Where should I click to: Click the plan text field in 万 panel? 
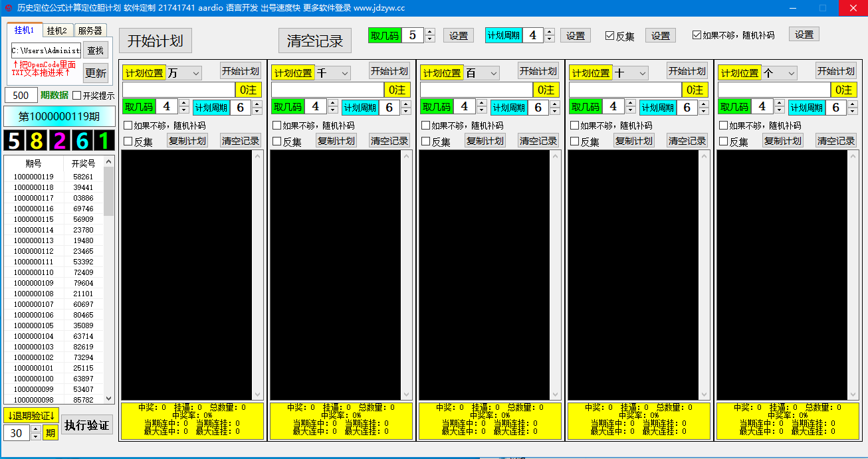(x=179, y=90)
